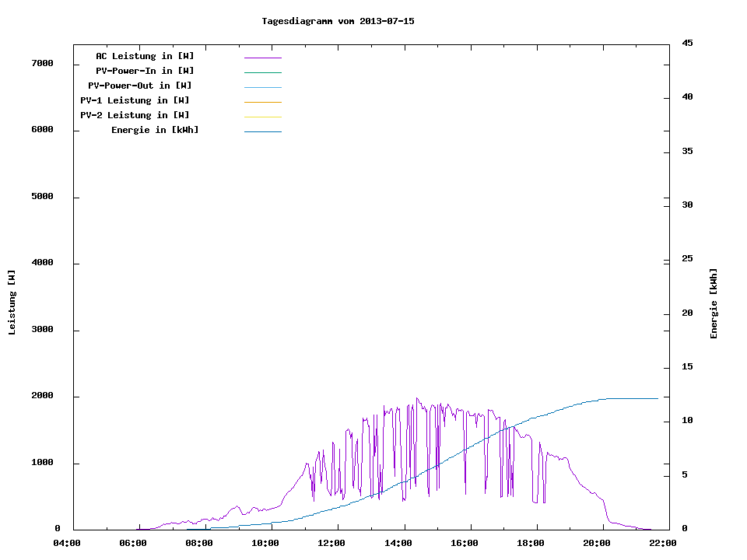This screenshot has height=560, width=747.
Task: Click the 5000 value on the left axis
Action: pyautogui.click(x=42, y=197)
